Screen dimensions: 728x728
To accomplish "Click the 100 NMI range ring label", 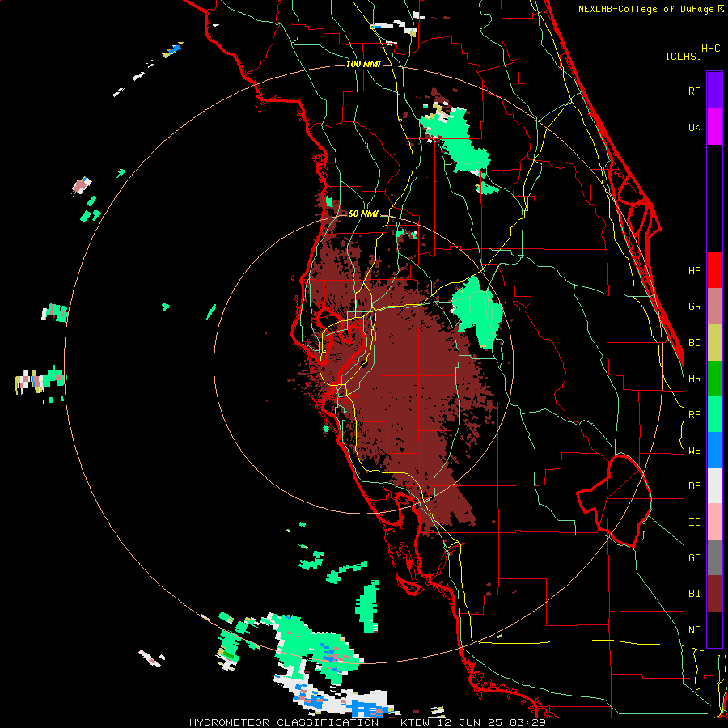I will (363, 64).
